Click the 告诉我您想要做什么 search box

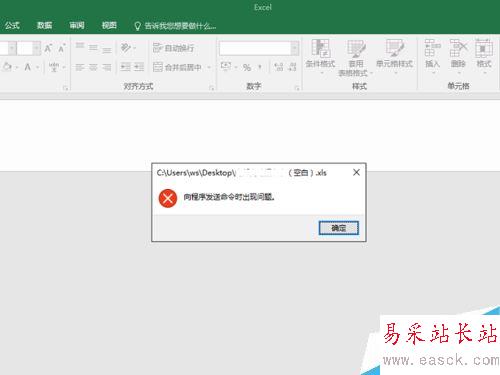point(175,26)
